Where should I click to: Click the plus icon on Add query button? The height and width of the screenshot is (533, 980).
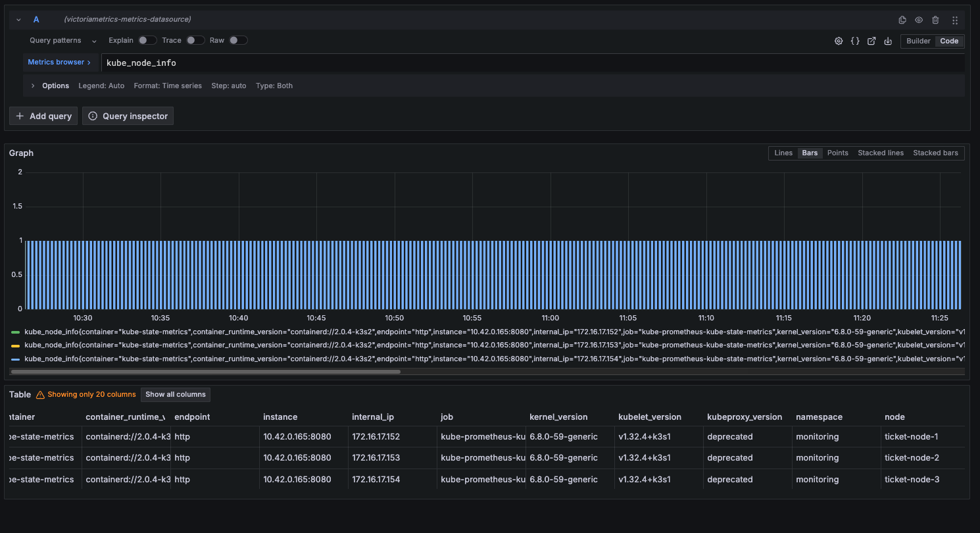click(x=20, y=116)
